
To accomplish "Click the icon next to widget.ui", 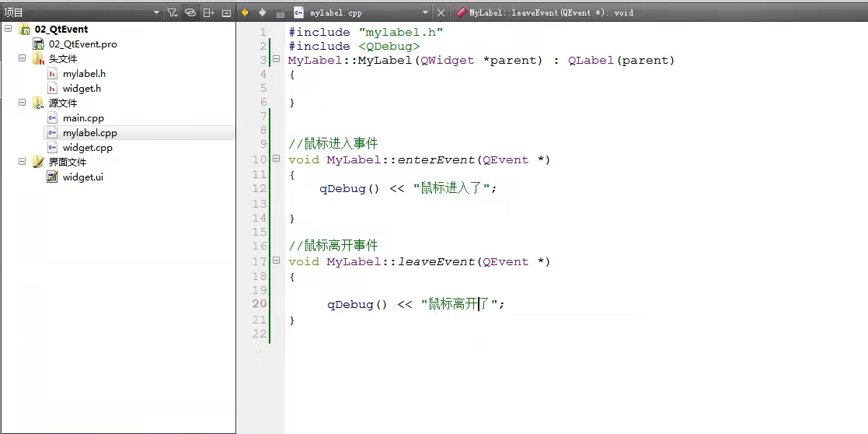I will tap(53, 177).
